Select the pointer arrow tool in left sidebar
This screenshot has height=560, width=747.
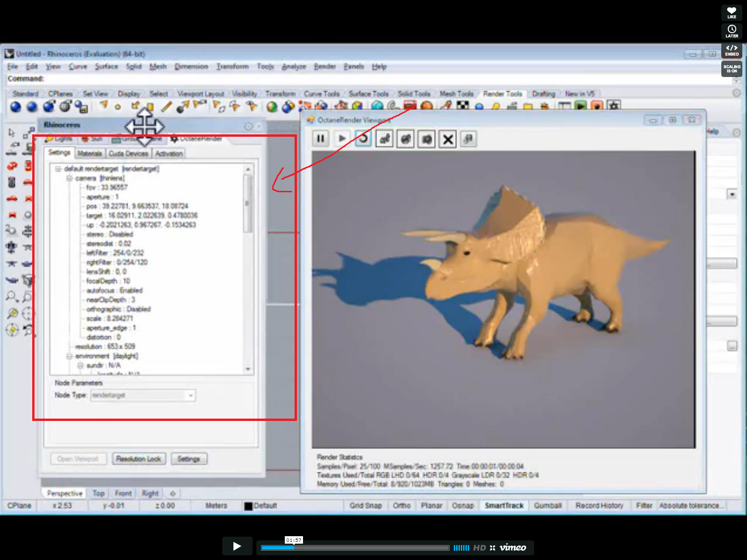(x=12, y=133)
